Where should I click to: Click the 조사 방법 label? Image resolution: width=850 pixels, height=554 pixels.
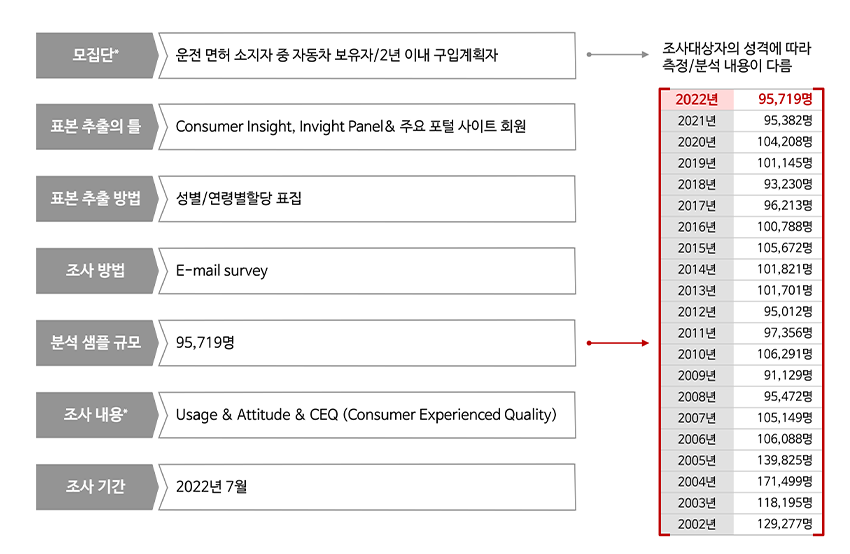(95, 271)
